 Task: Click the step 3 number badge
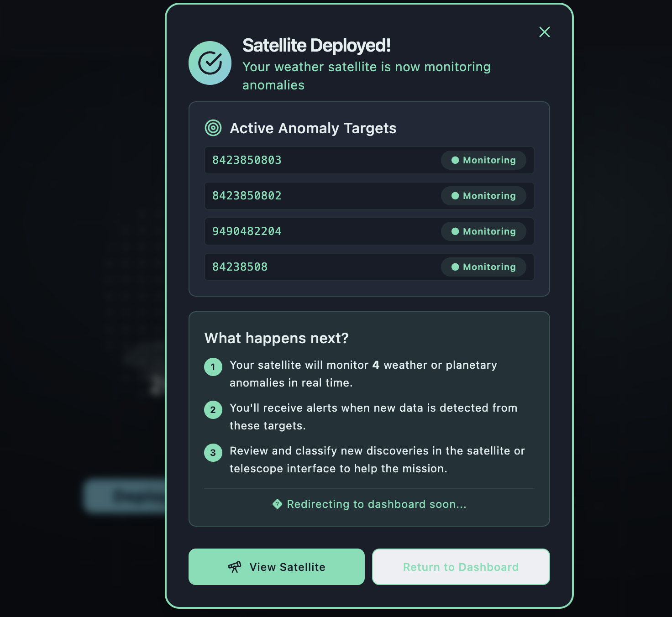[213, 453]
